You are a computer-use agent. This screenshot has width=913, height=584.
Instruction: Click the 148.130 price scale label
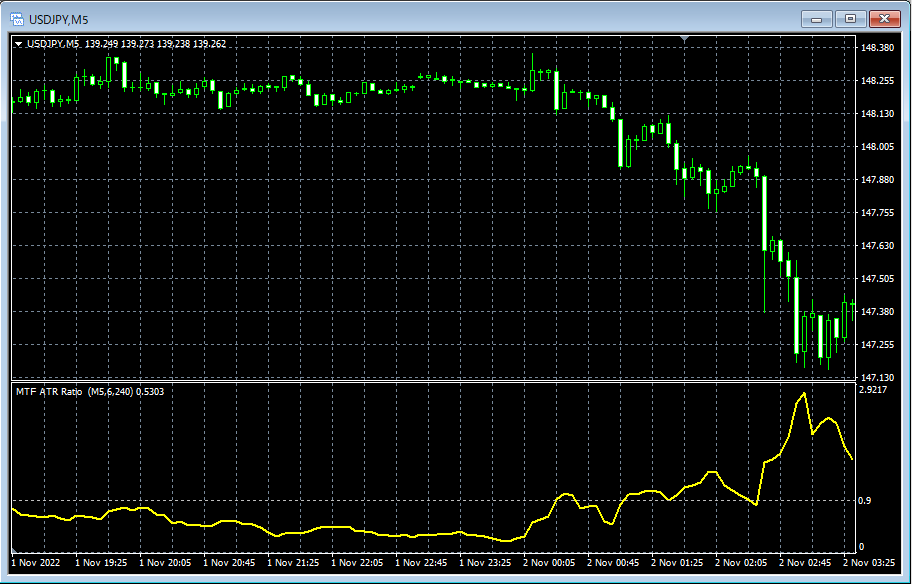[x=877, y=114]
